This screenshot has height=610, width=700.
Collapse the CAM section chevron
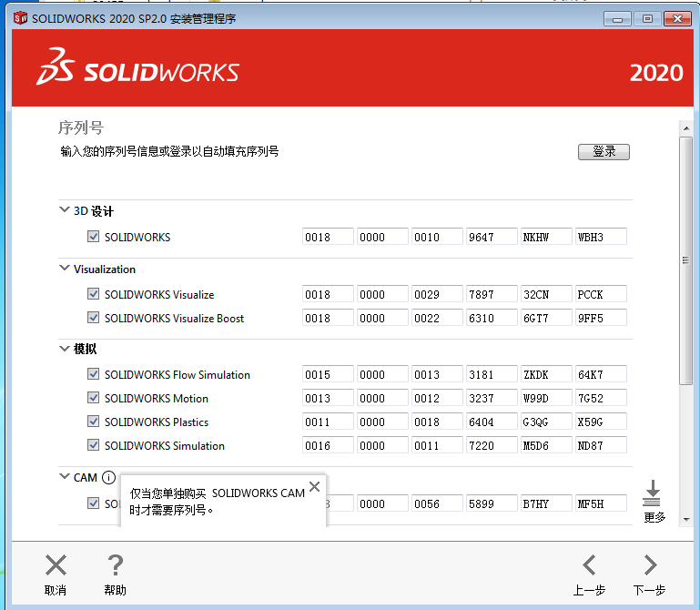click(x=65, y=477)
